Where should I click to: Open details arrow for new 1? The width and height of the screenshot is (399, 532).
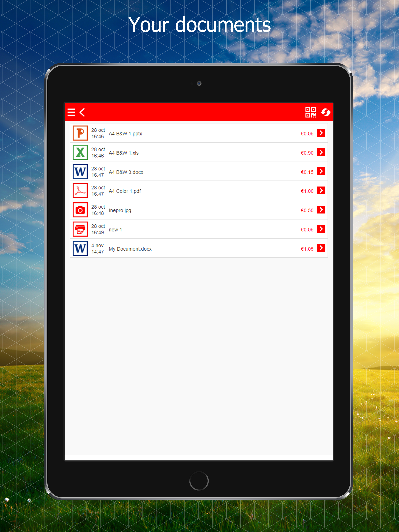coord(321,229)
